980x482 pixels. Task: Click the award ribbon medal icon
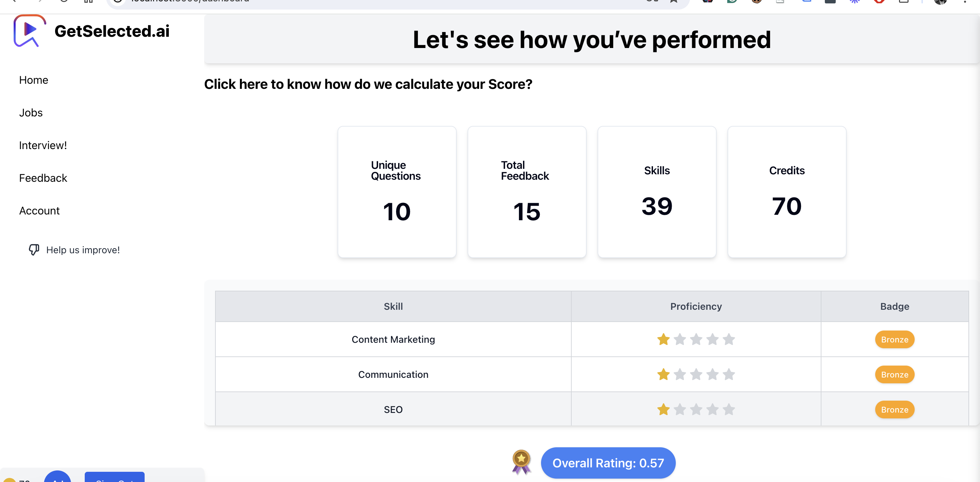521,462
